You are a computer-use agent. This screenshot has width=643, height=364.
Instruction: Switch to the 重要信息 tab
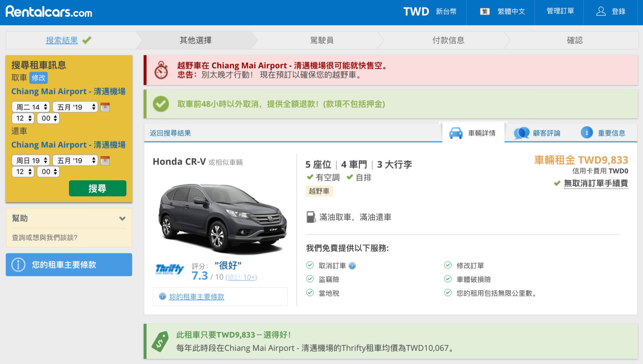pyautogui.click(x=604, y=133)
